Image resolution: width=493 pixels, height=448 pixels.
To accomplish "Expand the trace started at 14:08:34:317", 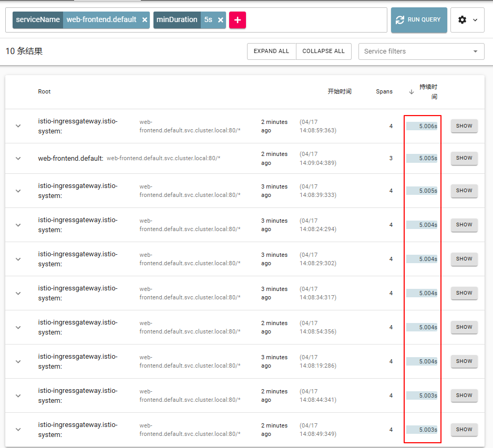I will coord(18,293).
